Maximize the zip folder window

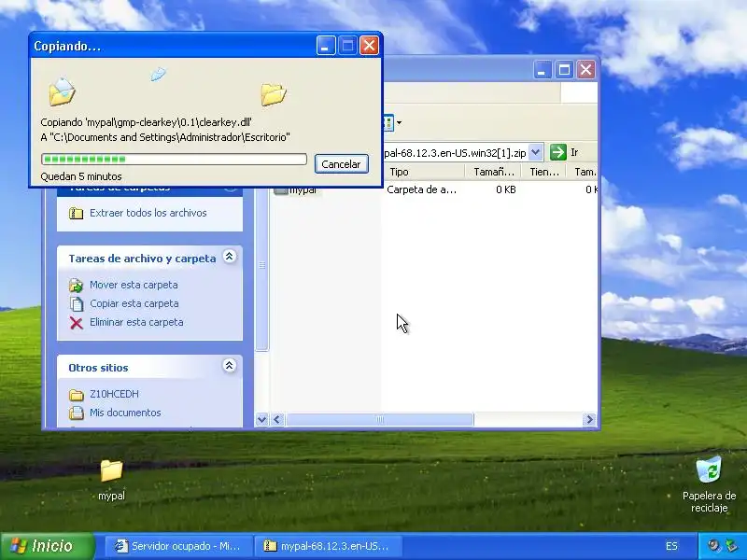coord(564,70)
